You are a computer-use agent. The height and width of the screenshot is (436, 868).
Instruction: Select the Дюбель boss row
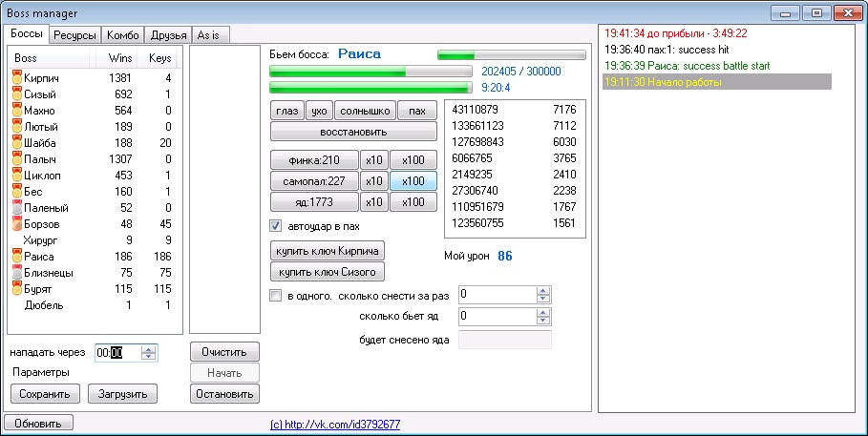click(x=95, y=305)
